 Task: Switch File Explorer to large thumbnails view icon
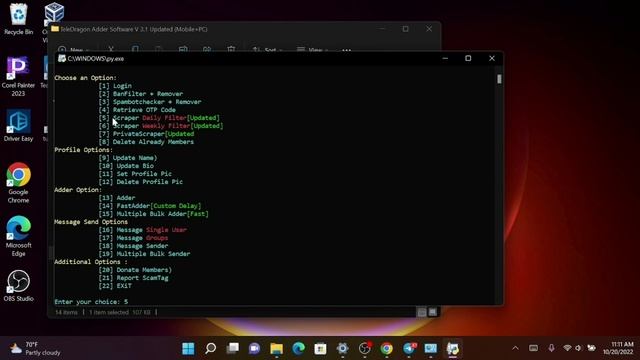click(433, 312)
